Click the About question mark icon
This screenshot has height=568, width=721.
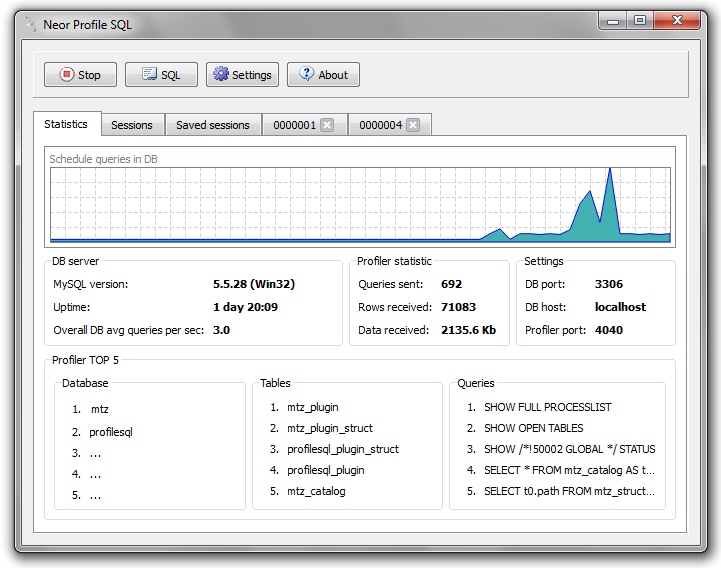(x=306, y=74)
